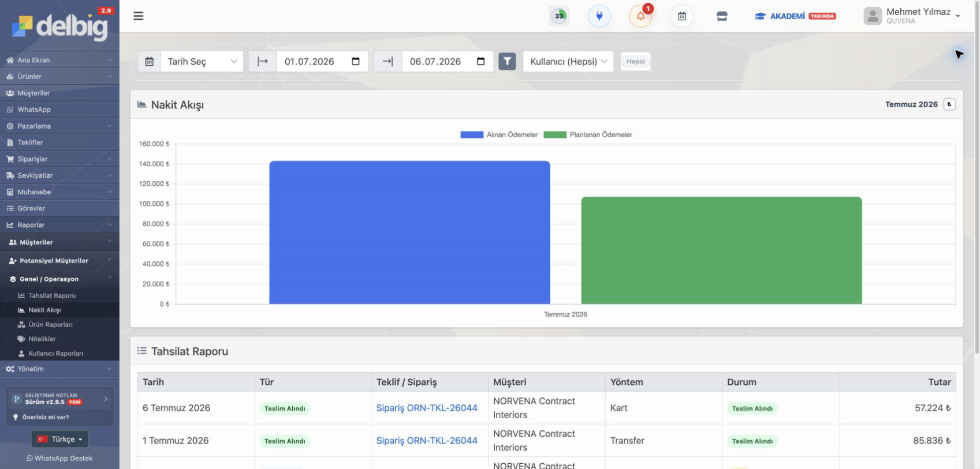This screenshot has width=980, height=469.
Task: Click the plug integrations icon
Action: (599, 16)
